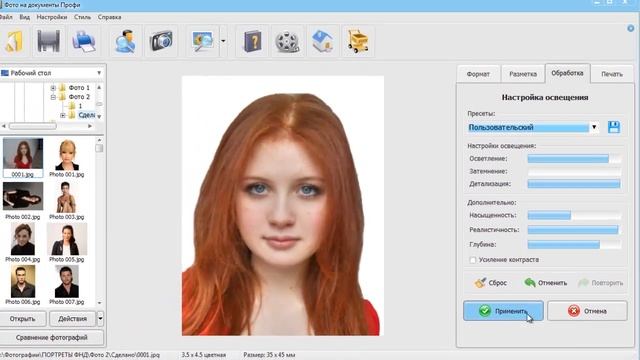
Task: Open file using the folder toolbar icon
Action: pyautogui.click(x=14, y=42)
